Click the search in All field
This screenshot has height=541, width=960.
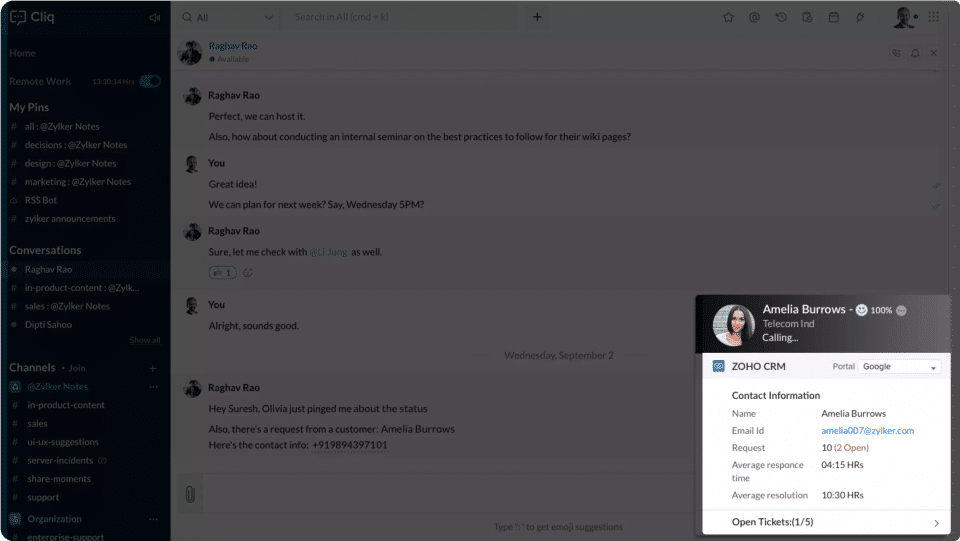pyautogui.click(x=401, y=17)
